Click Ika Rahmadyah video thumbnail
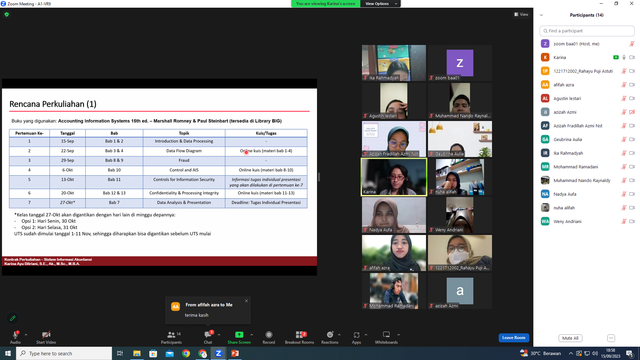Image resolution: width=640 pixels, height=360 pixels. pos(394,63)
